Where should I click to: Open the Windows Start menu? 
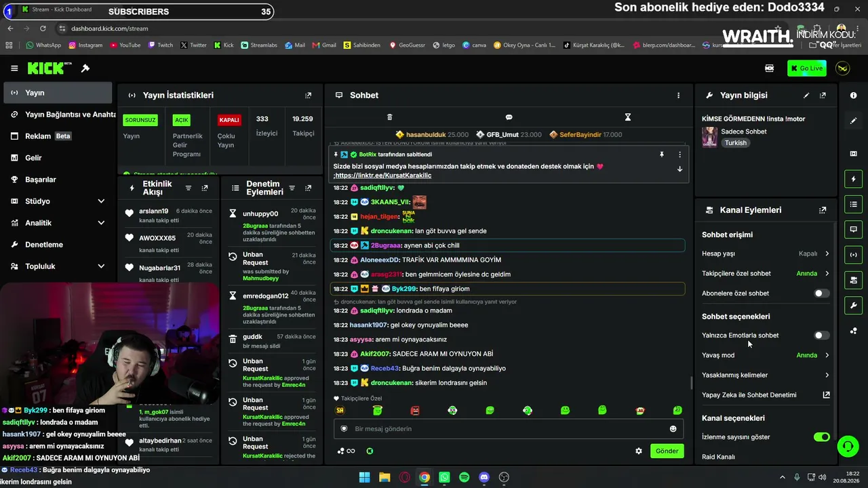pos(364,477)
